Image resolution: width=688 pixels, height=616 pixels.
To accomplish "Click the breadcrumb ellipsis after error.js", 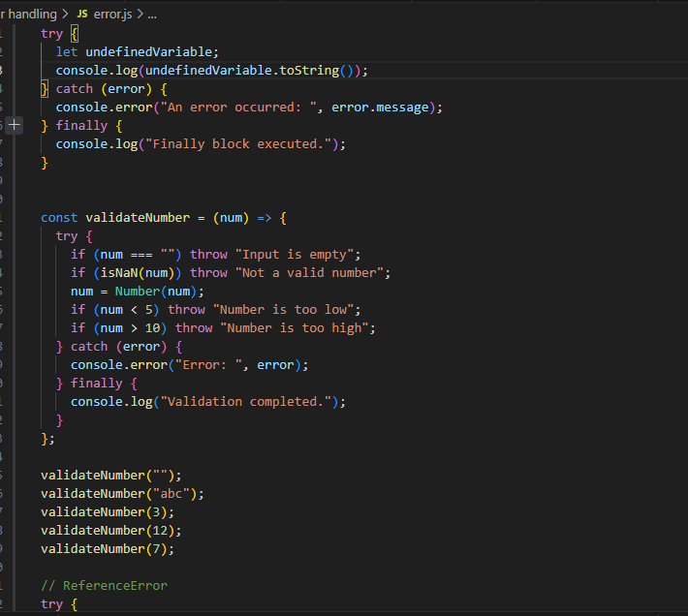I will pos(152,15).
